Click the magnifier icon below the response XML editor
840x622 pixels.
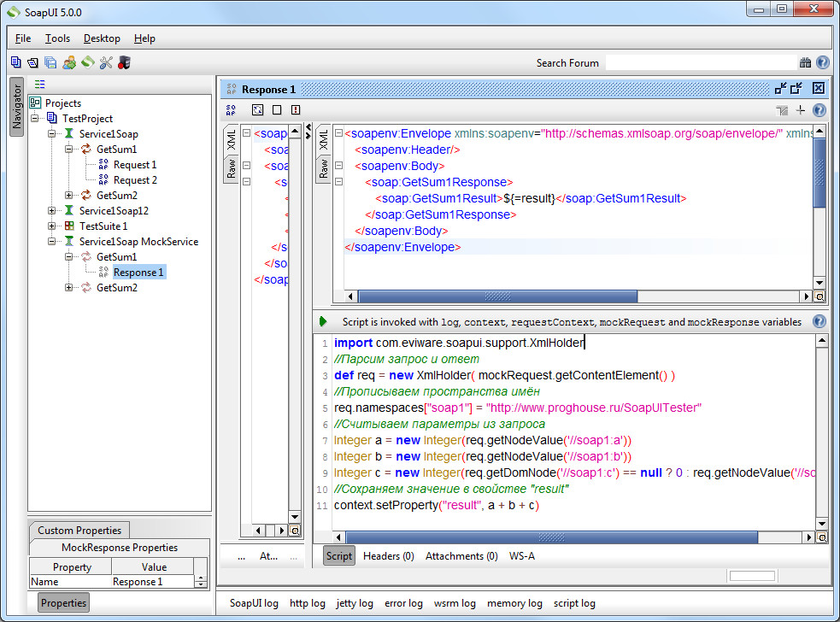819,296
